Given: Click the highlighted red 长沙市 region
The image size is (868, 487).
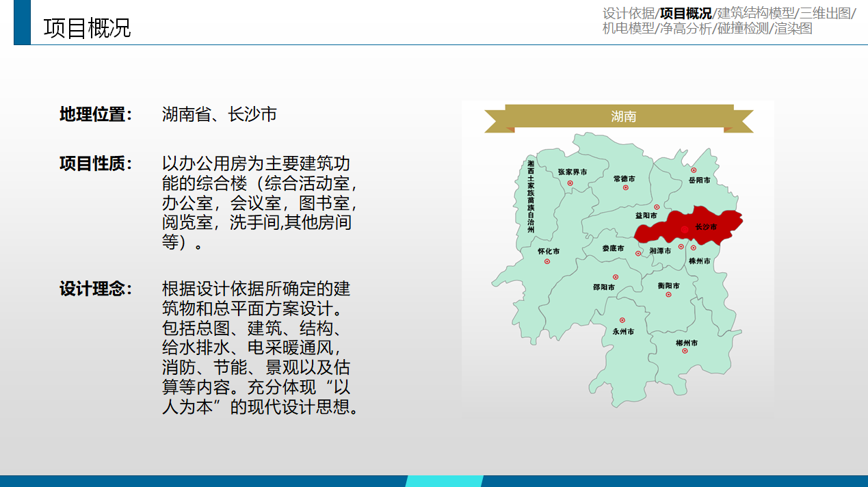Looking at the screenshot, I should pyautogui.click(x=711, y=224).
